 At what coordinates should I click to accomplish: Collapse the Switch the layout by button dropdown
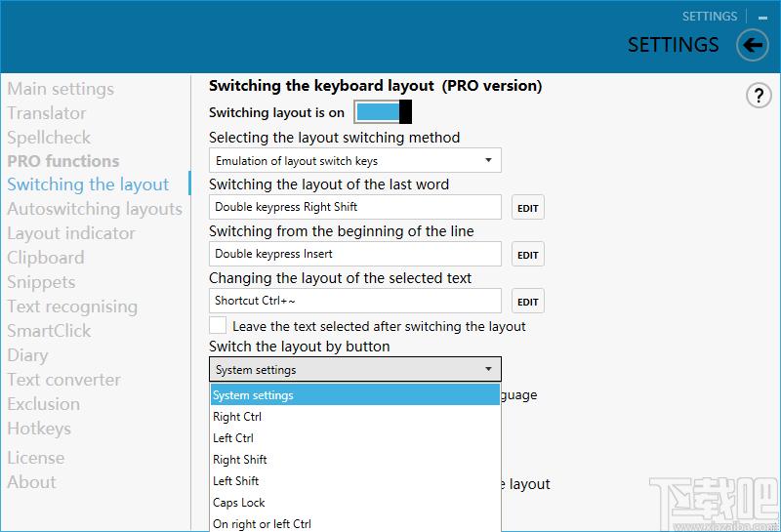click(355, 370)
